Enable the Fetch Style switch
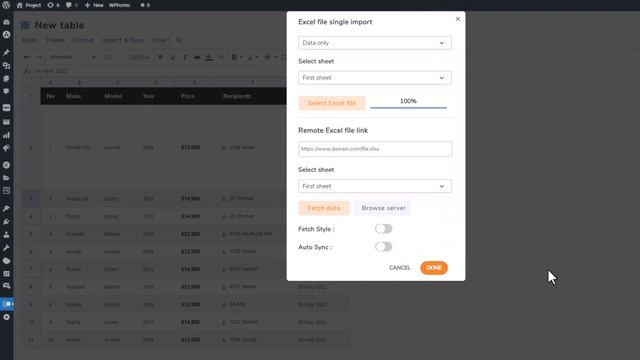The width and height of the screenshot is (640, 360). click(383, 229)
